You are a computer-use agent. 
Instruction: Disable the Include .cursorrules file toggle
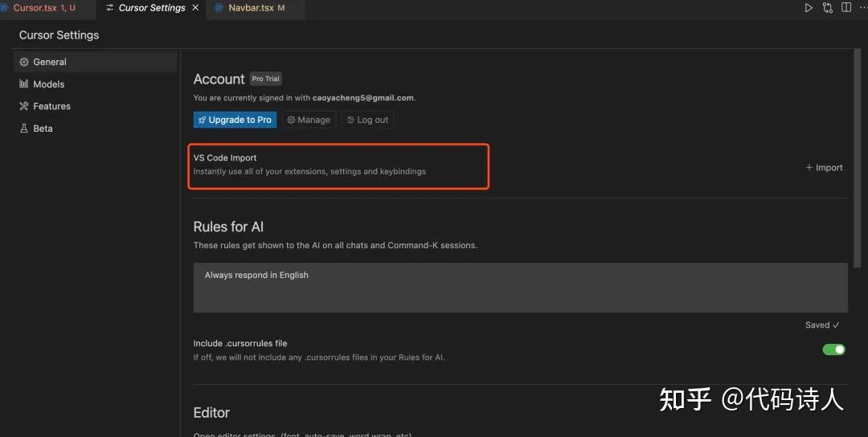[833, 349]
